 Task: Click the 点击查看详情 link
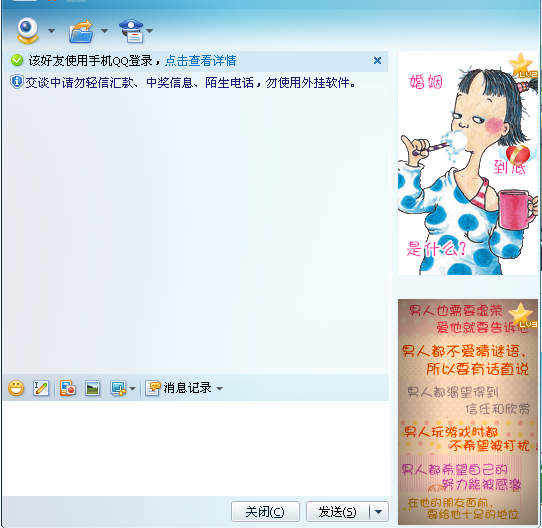coord(200,61)
